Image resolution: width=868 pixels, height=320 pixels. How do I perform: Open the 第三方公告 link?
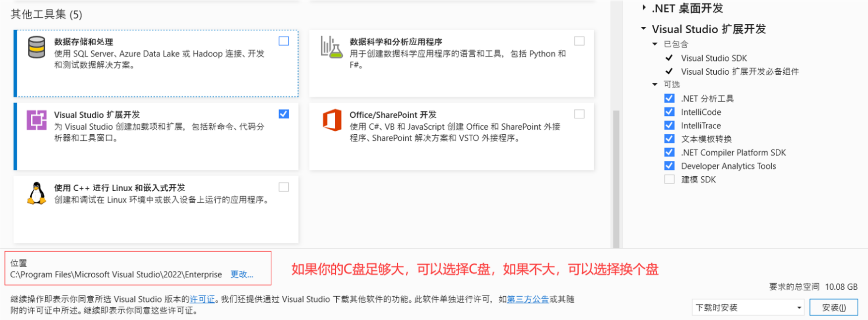(528, 299)
